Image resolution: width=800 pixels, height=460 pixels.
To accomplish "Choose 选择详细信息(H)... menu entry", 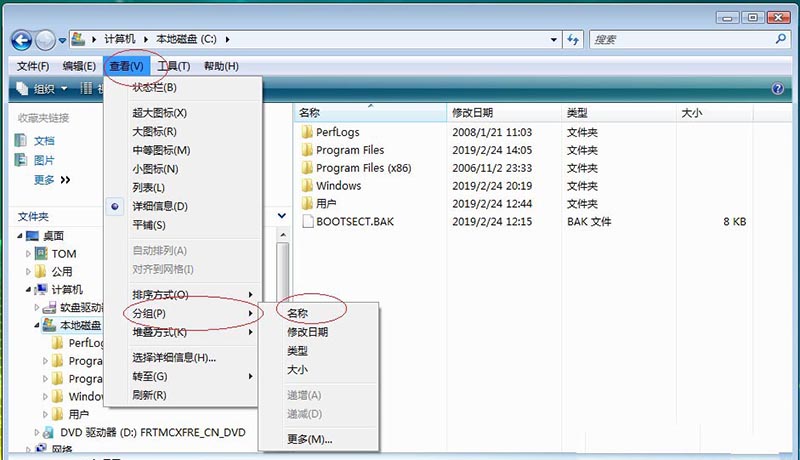I will point(174,357).
